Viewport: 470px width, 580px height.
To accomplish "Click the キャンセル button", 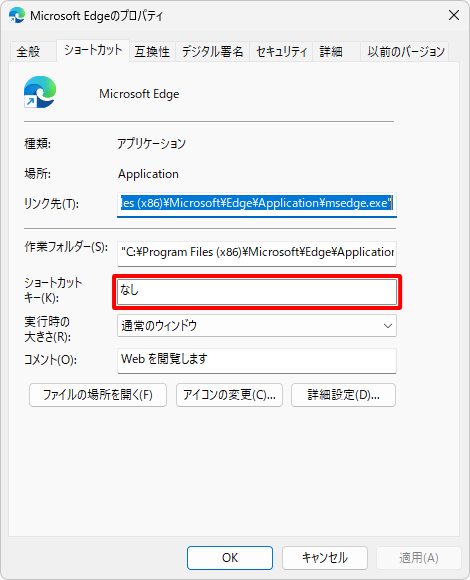I will (325, 557).
